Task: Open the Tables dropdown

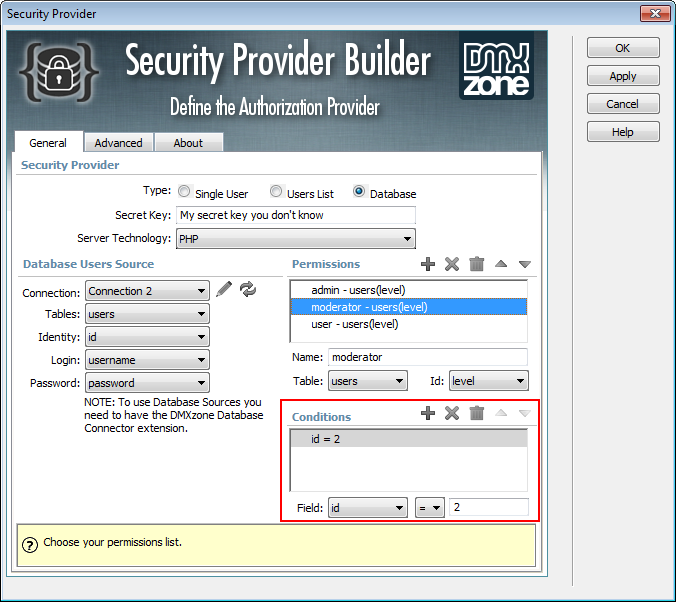Action: (x=147, y=314)
